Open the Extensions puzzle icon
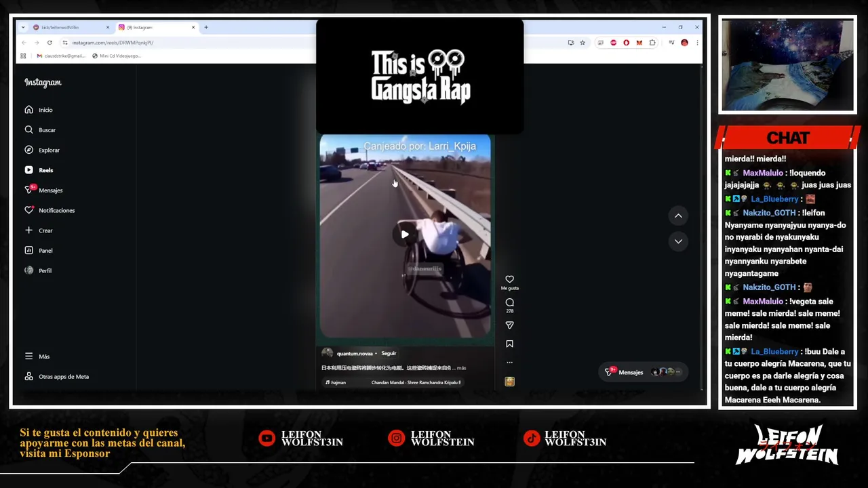Screen dimensions: 868x488 652,43
